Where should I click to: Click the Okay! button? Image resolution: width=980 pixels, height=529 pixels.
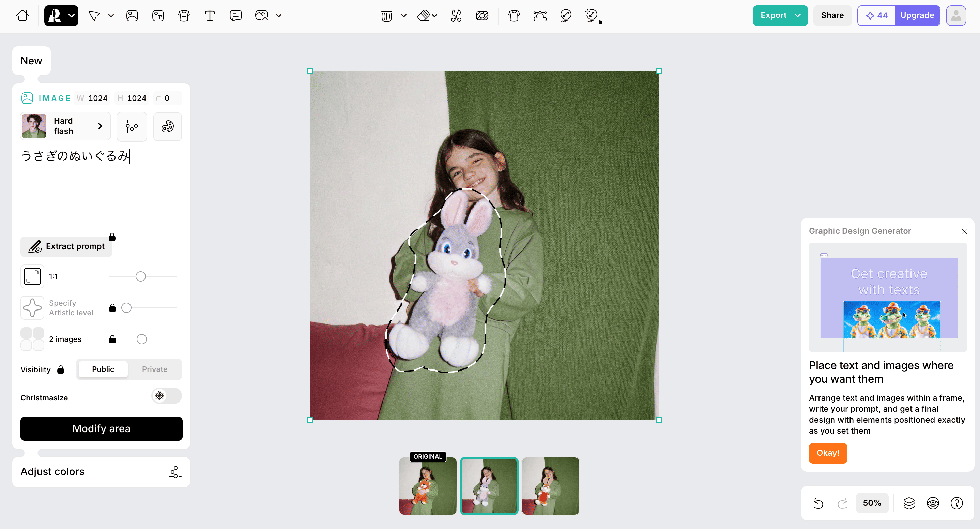pos(828,453)
